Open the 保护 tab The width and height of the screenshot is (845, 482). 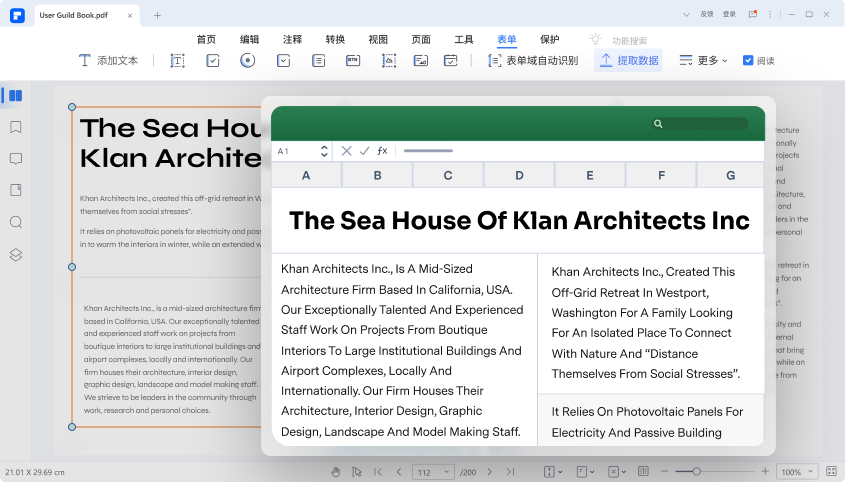[550, 39]
